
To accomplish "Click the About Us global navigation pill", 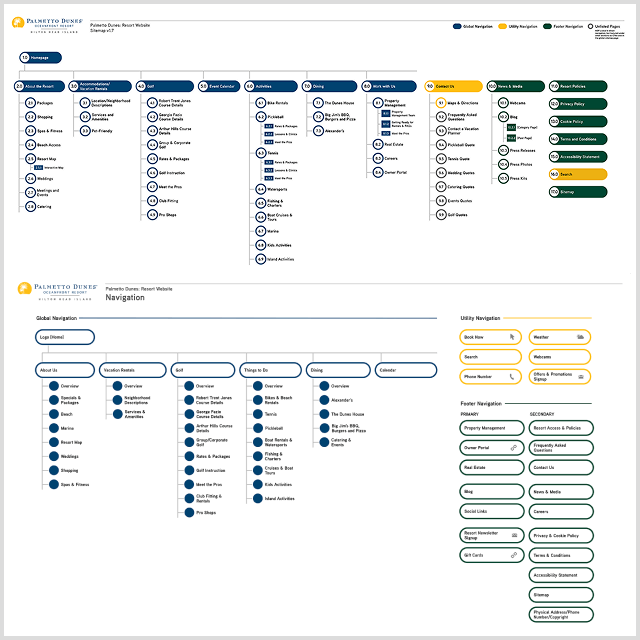I will point(65,370).
